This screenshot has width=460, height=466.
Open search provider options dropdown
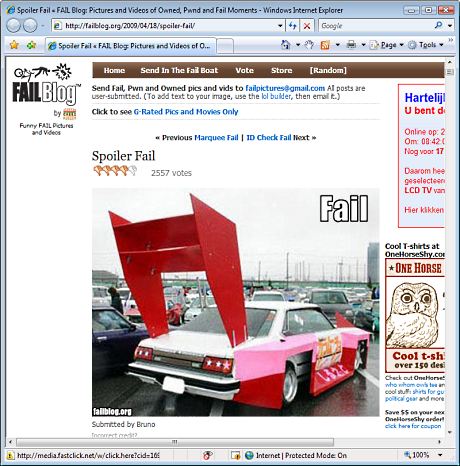[450, 26]
